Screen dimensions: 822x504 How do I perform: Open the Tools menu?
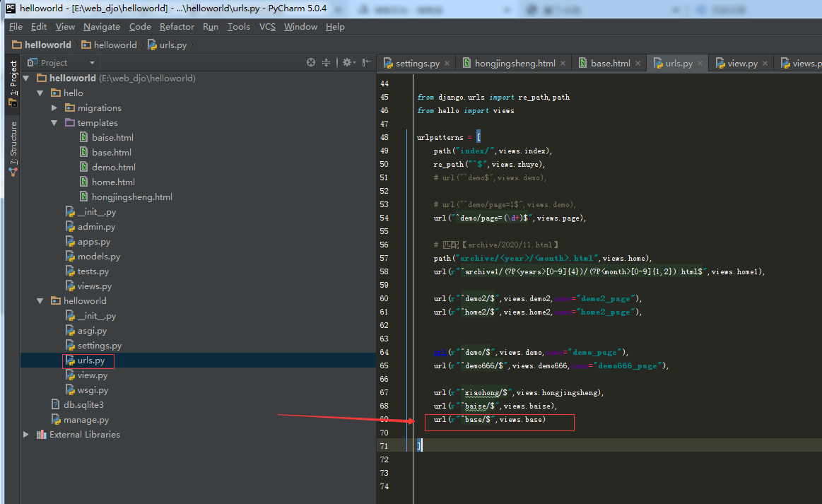tap(238, 27)
